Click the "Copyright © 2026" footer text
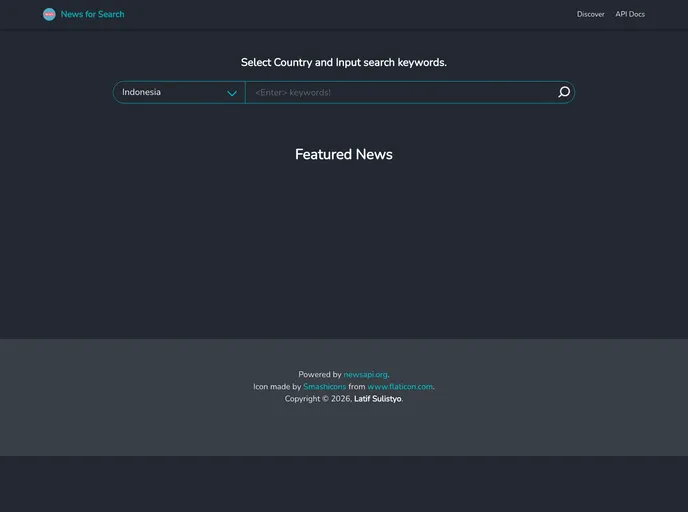 coord(317,399)
